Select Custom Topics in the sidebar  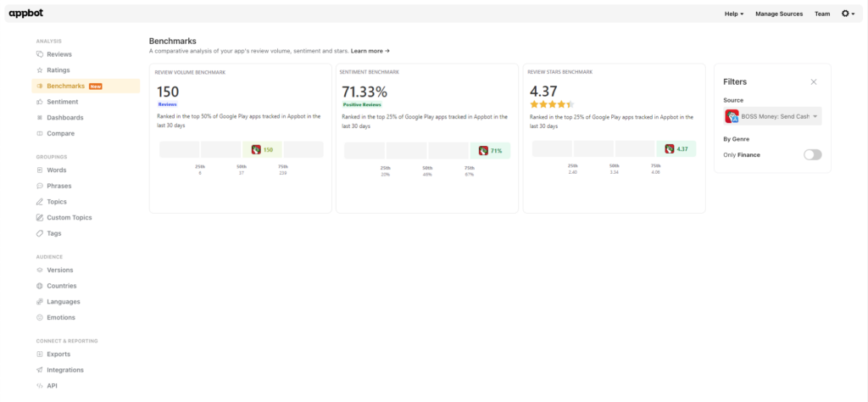click(70, 217)
